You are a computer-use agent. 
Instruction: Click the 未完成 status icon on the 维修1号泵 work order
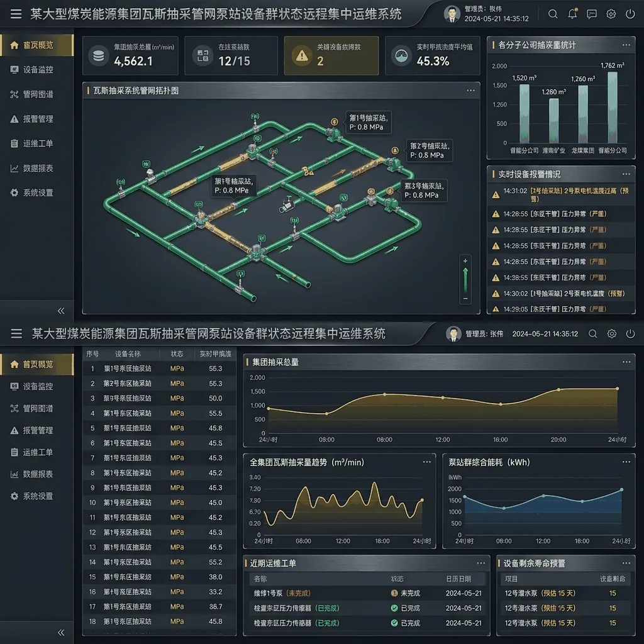pyautogui.click(x=394, y=593)
